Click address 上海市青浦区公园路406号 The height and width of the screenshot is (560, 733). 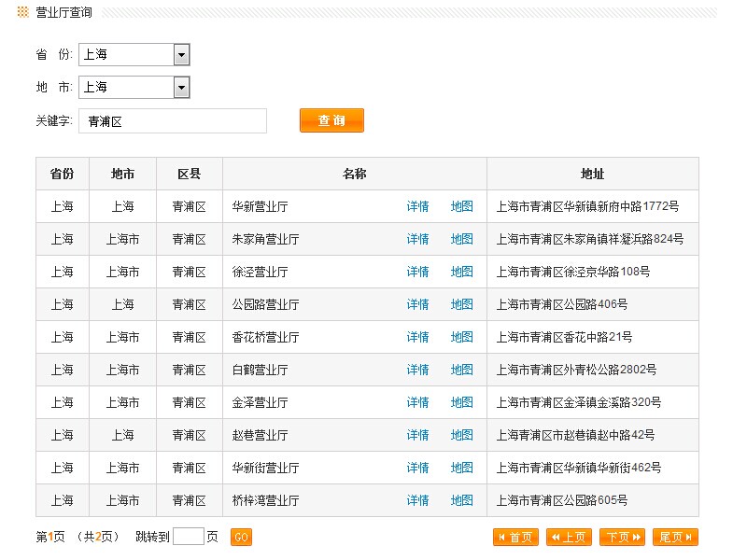tap(562, 304)
